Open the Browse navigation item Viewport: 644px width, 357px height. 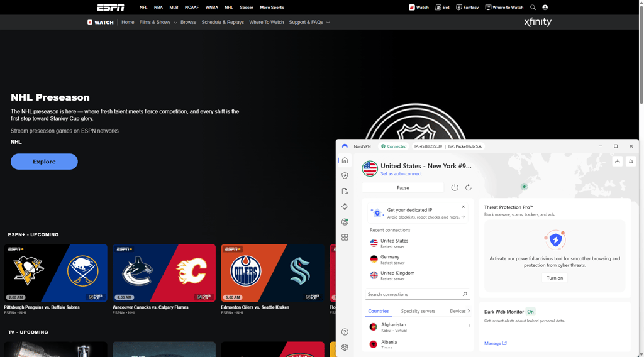point(188,22)
